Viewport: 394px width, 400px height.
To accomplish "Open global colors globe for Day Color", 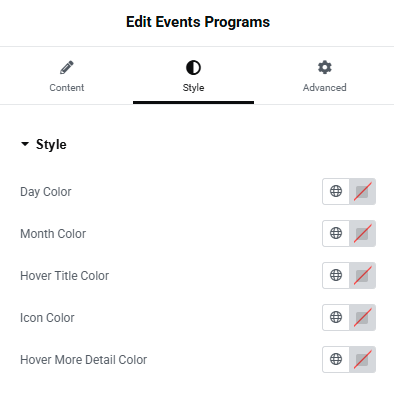I will [x=336, y=191].
